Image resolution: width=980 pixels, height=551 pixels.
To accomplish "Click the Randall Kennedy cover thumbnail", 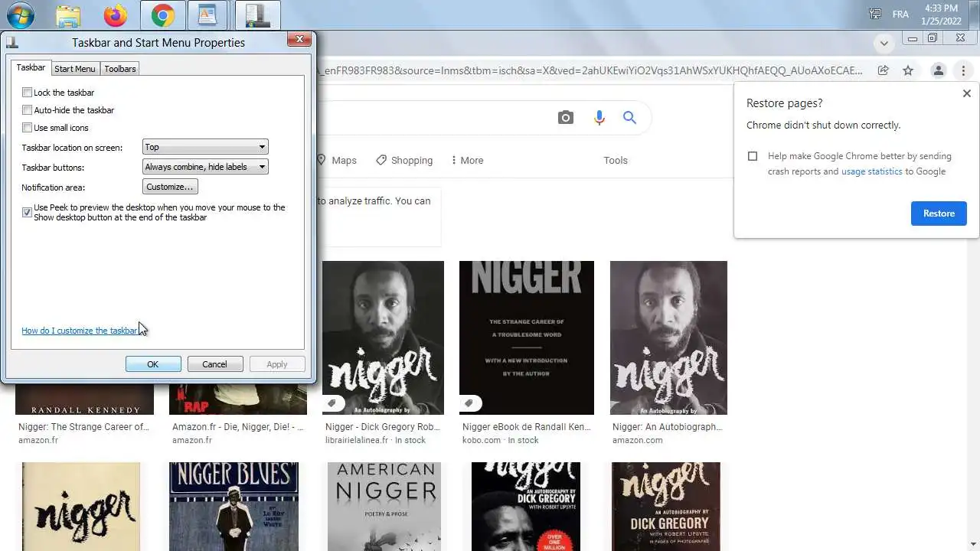I will point(84,398).
